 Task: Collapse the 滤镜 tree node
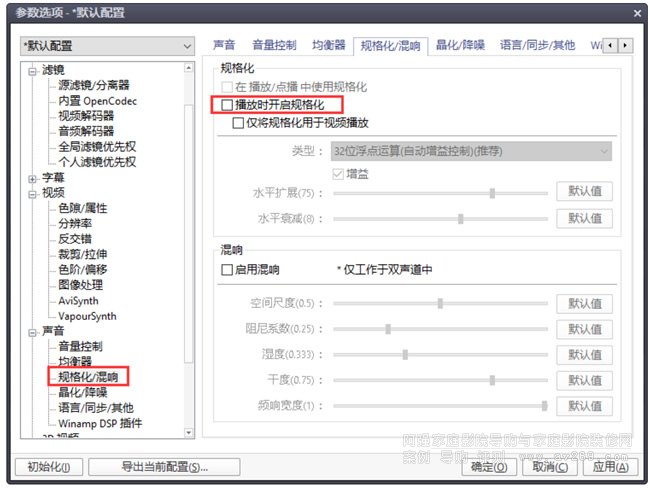pyautogui.click(x=32, y=70)
